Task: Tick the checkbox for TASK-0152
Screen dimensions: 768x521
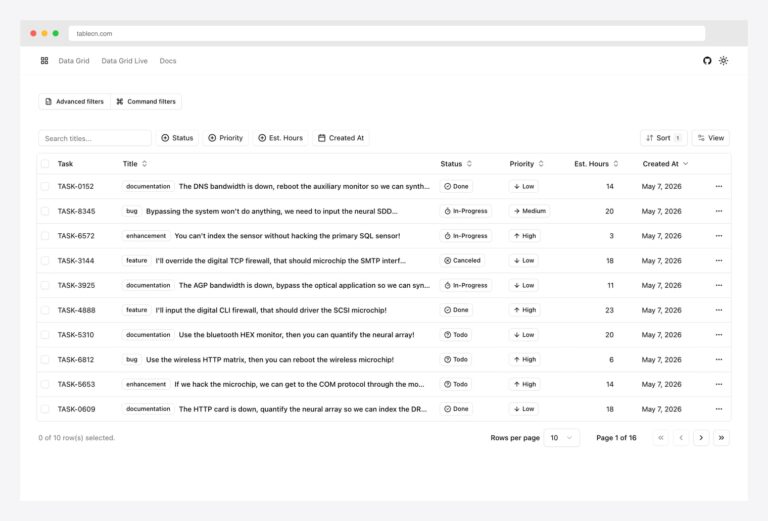Action: coord(45,186)
